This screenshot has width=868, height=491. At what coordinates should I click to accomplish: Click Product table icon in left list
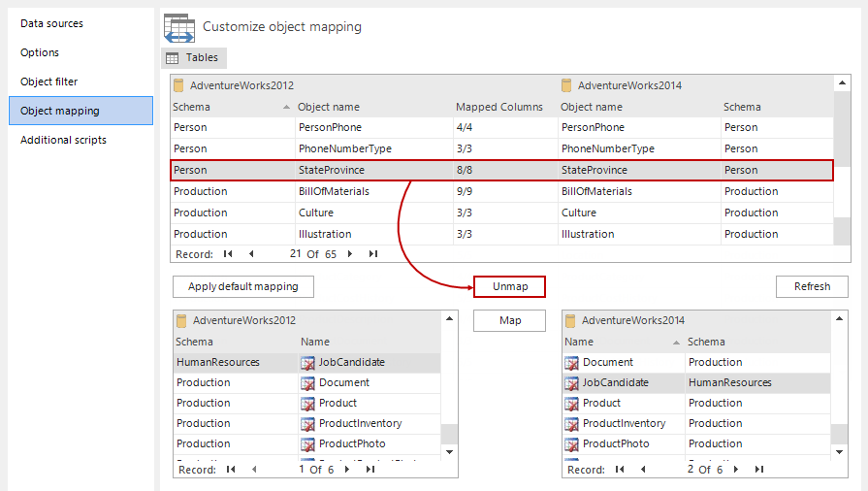307,404
